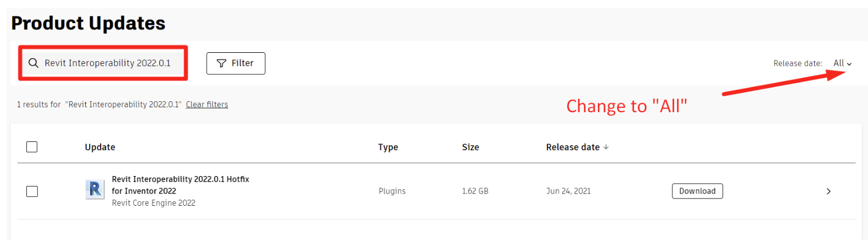Click the Plugins type cell
868x247 pixels.
tap(392, 191)
